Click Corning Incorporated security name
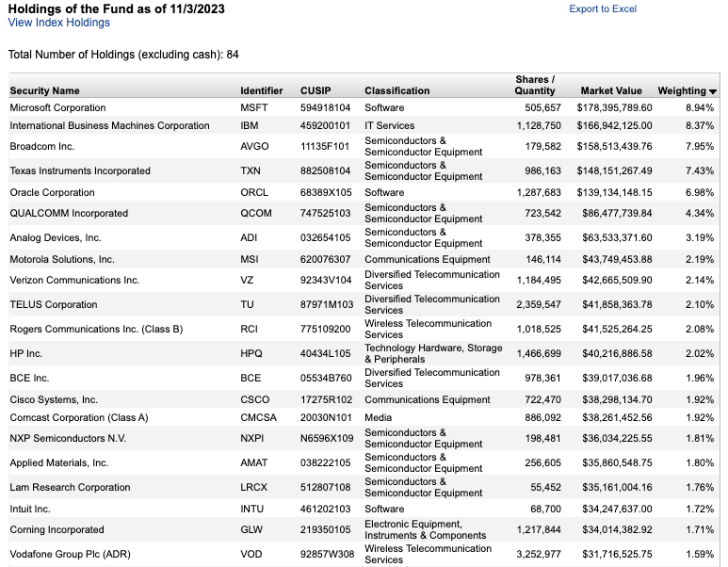 click(57, 530)
